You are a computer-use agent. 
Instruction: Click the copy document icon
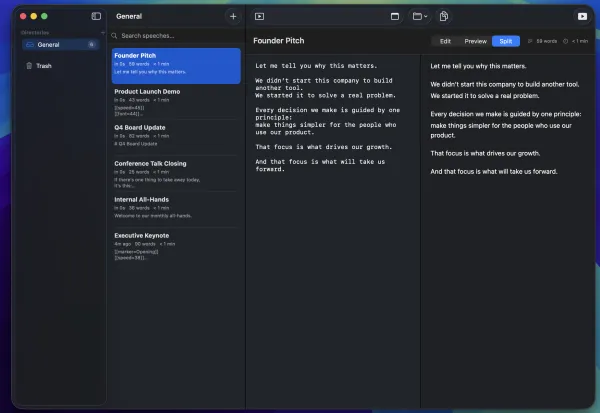[x=443, y=16]
